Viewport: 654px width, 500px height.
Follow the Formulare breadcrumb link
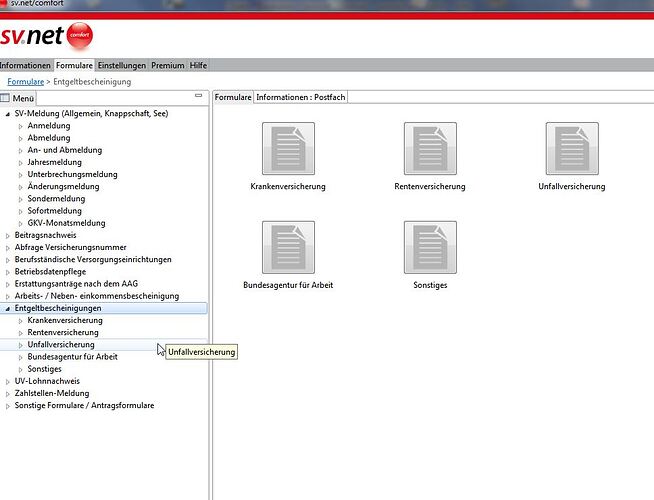coord(25,82)
